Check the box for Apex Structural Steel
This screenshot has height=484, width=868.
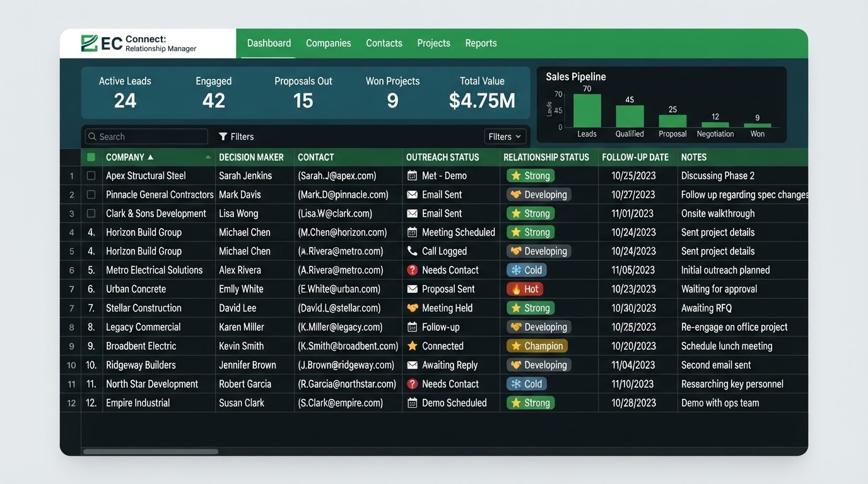coord(91,176)
